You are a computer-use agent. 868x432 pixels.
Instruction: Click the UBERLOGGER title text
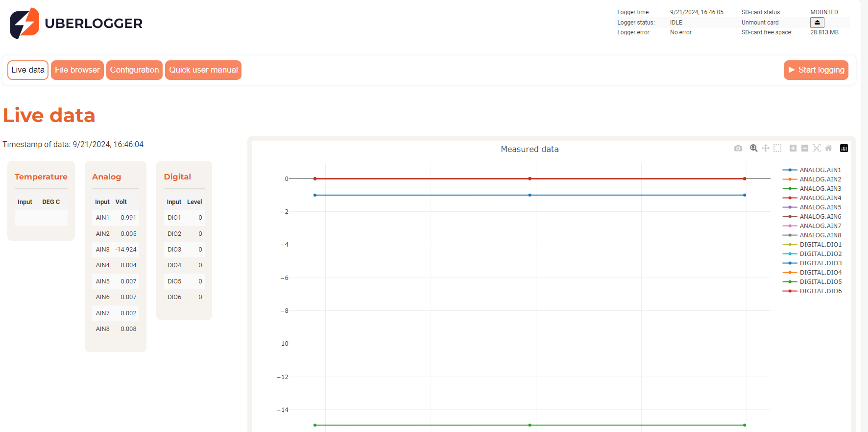[x=94, y=24]
